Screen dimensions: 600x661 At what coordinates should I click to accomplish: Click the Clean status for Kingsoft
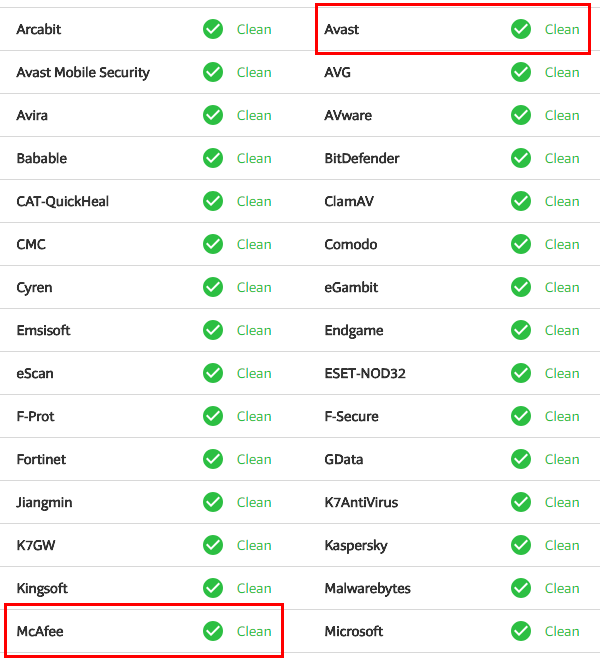point(254,588)
